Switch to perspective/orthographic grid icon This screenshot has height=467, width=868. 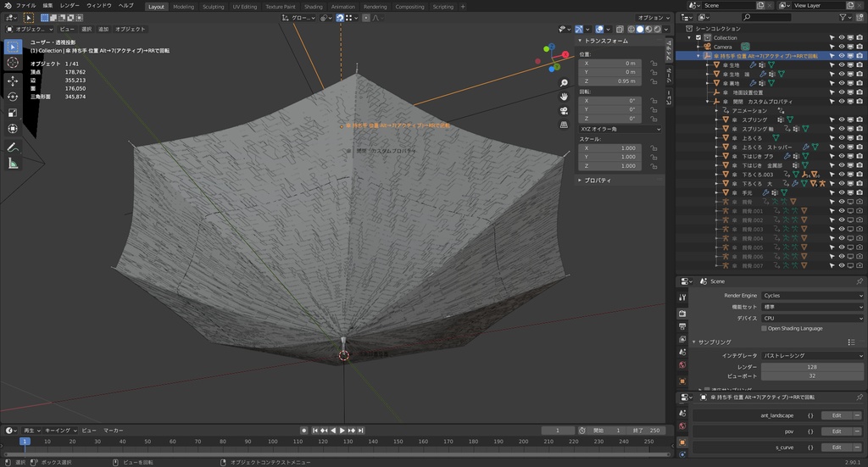(x=564, y=125)
